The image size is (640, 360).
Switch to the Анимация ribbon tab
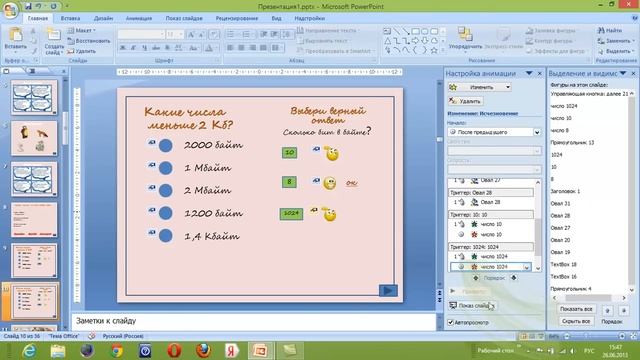(139, 18)
